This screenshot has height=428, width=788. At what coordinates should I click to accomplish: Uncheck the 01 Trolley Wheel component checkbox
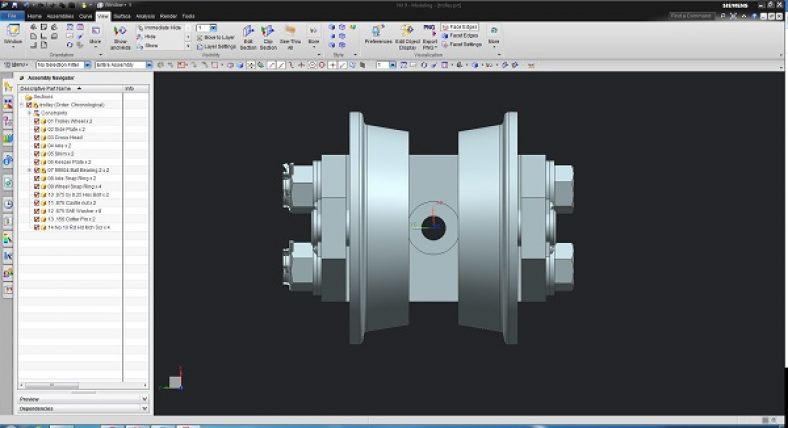pos(37,121)
